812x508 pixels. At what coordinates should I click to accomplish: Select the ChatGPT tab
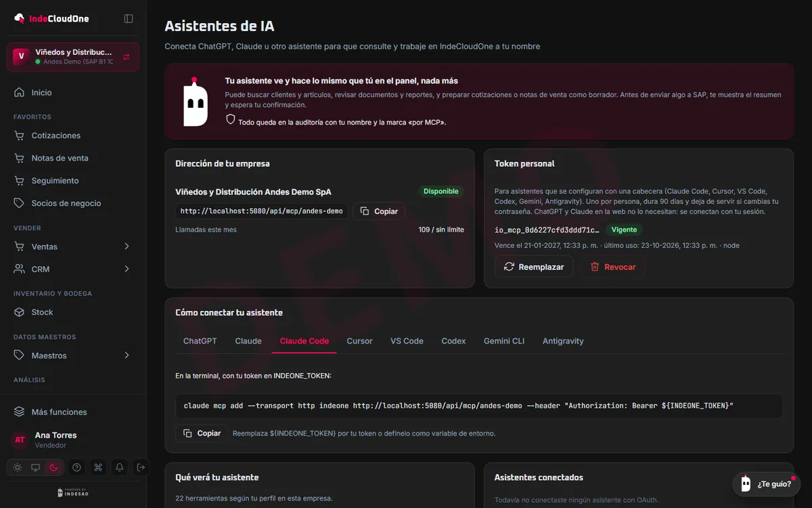pyautogui.click(x=200, y=341)
